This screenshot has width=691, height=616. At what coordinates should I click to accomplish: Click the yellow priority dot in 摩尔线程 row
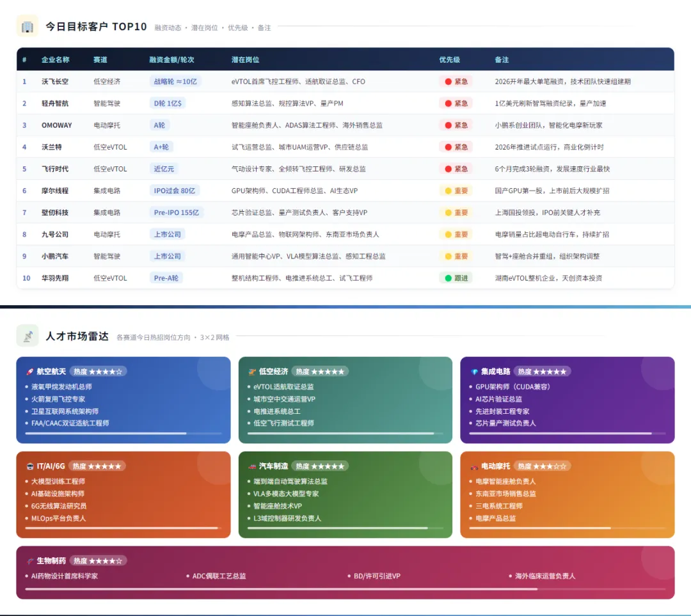pyautogui.click(x=448, y=191)
